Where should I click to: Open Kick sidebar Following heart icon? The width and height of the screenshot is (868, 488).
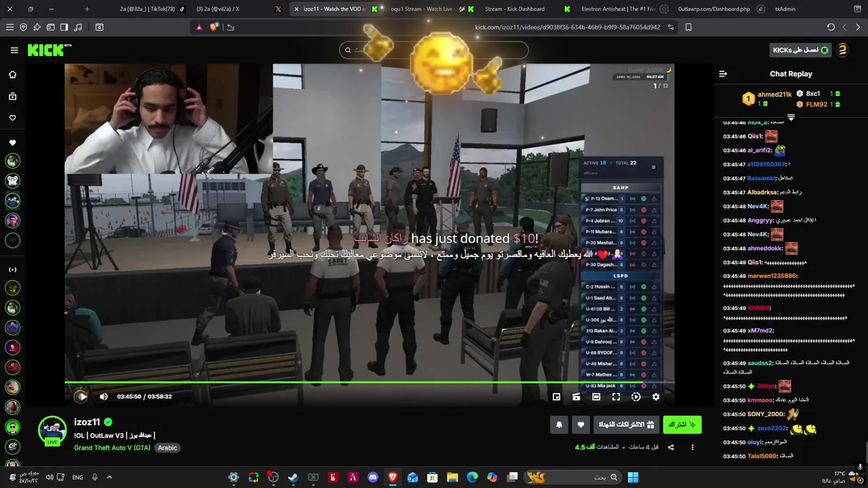(12, 118)
